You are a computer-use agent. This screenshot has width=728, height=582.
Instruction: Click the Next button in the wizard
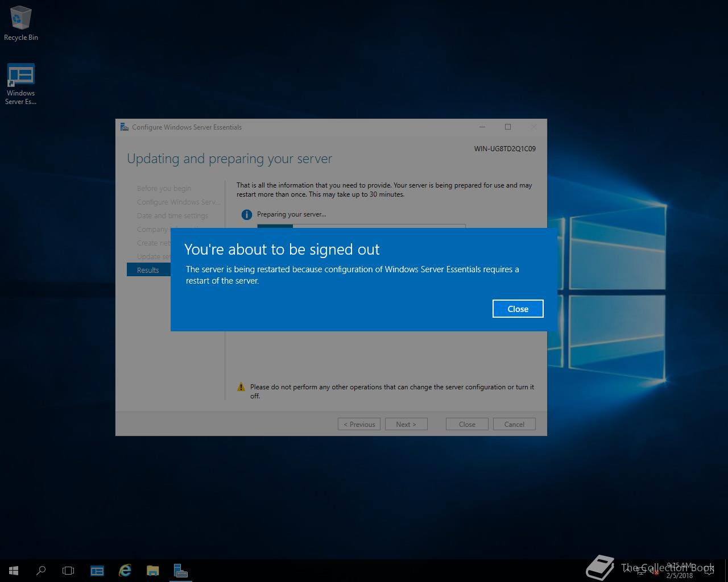coord(406,424)
